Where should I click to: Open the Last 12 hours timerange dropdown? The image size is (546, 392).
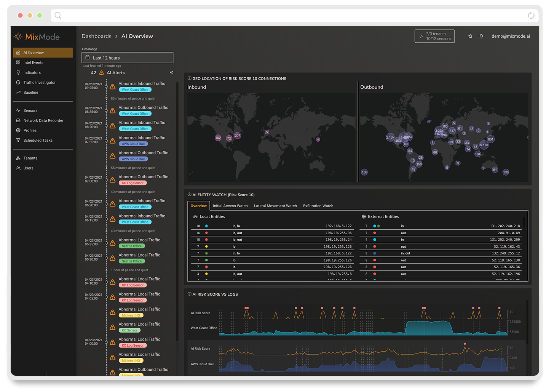point(127,58)
